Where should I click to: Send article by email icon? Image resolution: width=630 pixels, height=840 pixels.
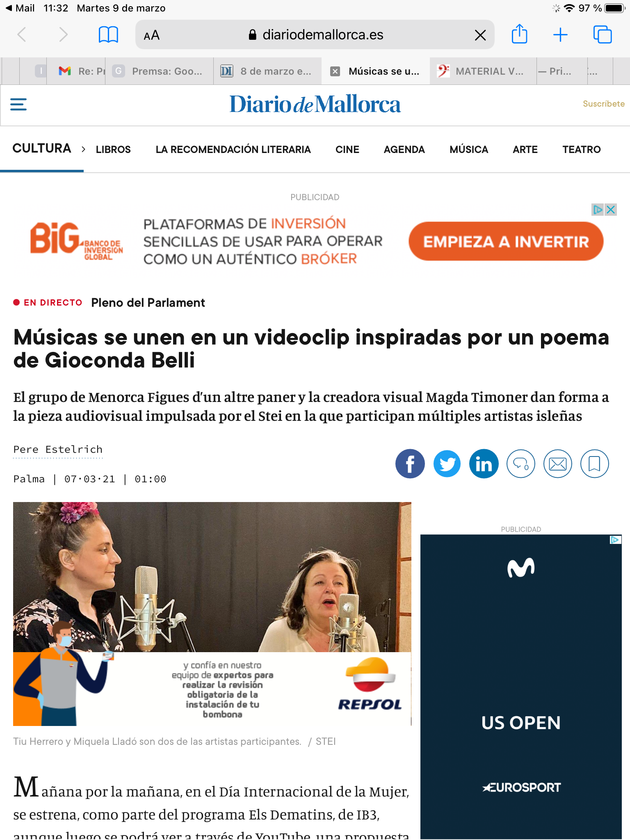(558, 464)
